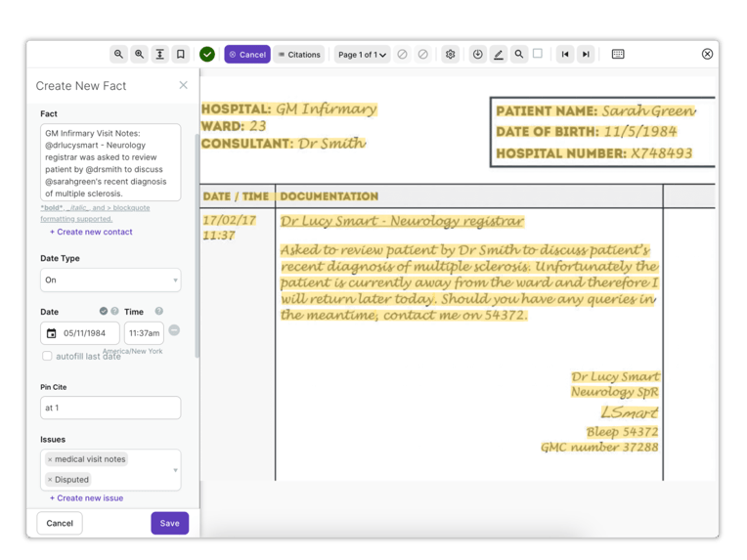Click into the Fact text area
Viewport: 747px width, 560px height.
click(110, 162)
